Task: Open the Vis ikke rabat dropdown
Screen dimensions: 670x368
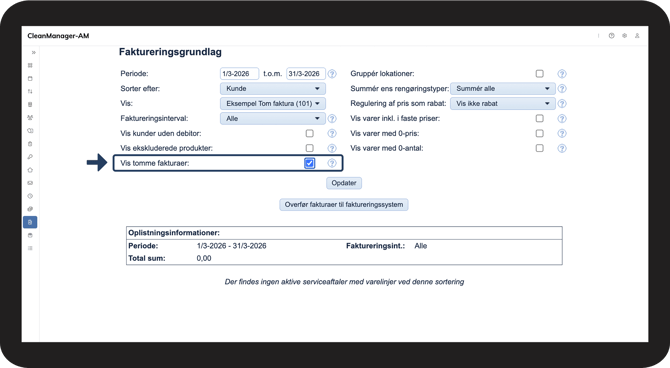Action: point(502,103)
